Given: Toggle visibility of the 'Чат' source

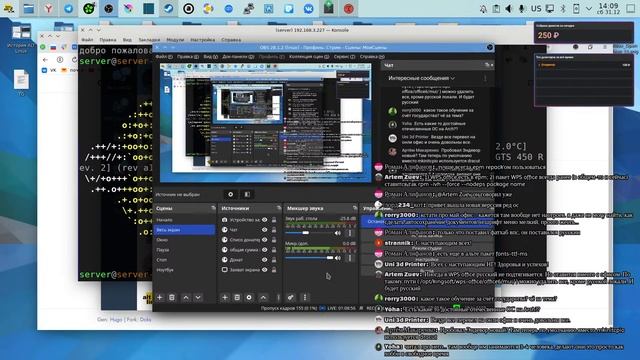Looking at the screenshot, I should point(264,230).
